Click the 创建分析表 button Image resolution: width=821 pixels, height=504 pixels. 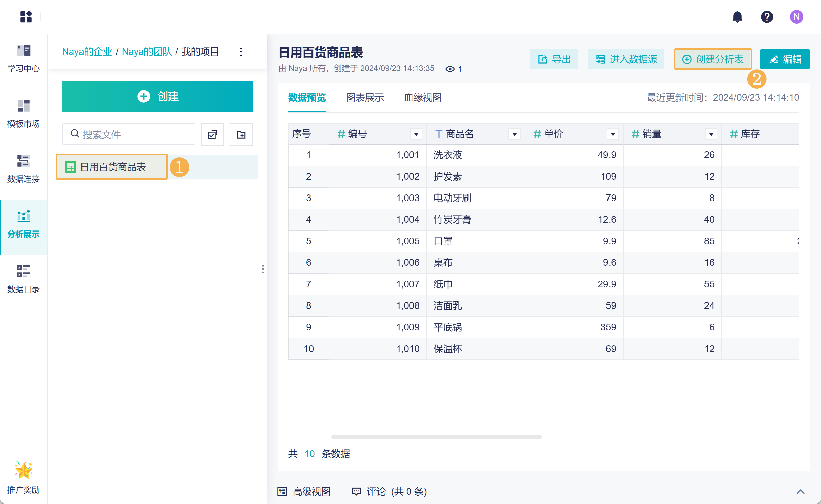(713, 59)
